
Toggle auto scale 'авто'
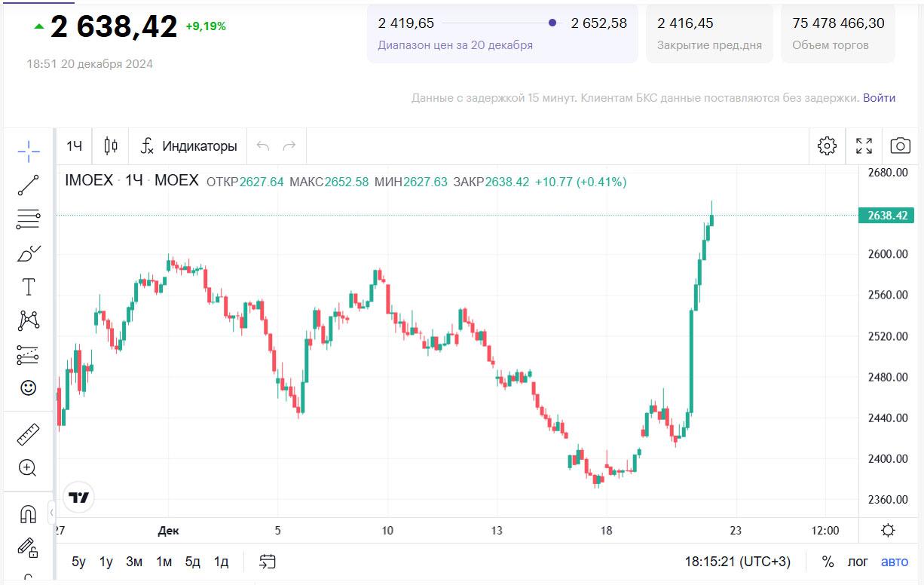pyautogui.click(x=895, y=562)
